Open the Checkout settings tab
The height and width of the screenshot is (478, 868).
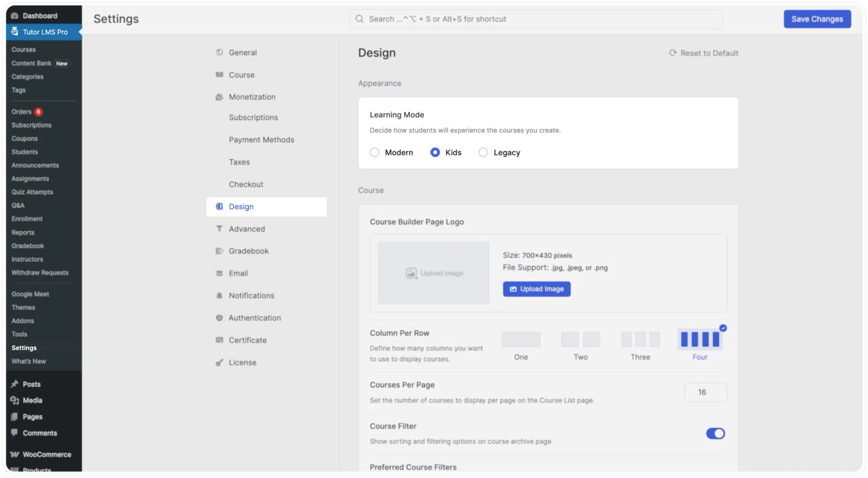coord(246,185)
